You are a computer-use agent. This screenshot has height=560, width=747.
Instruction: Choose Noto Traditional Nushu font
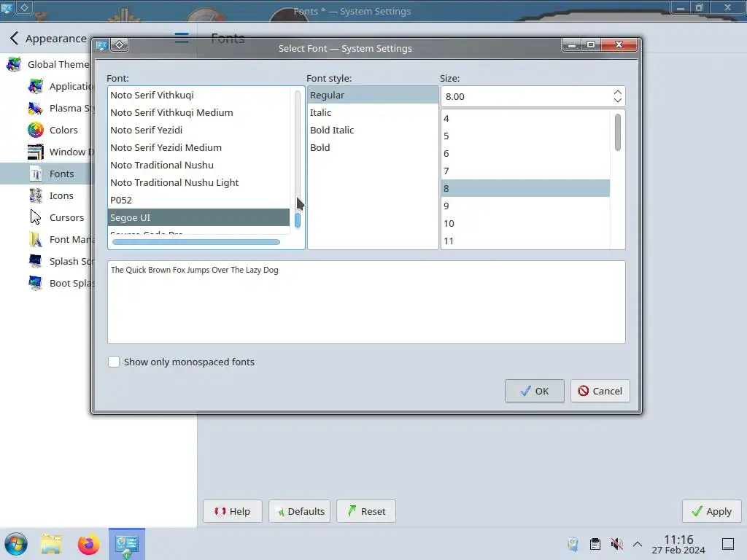(198, 166)
